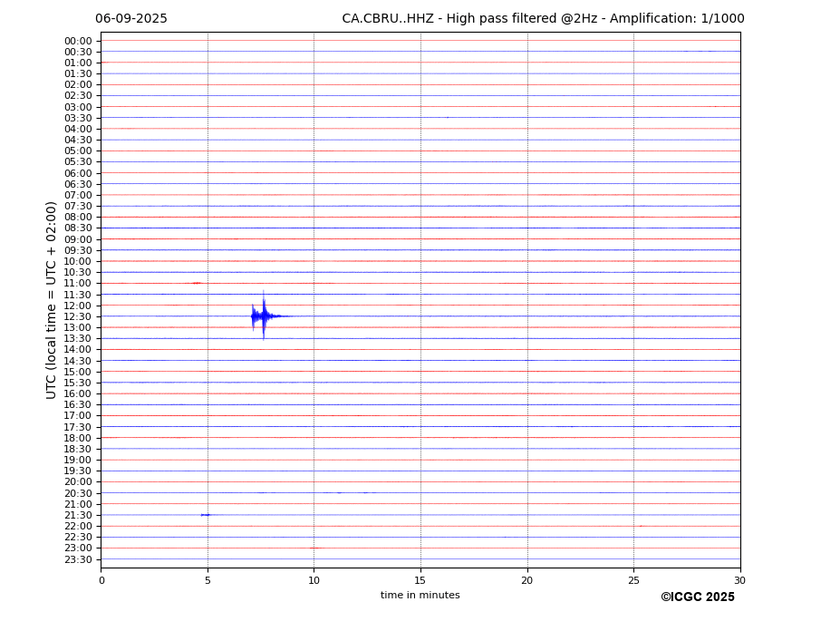Click the x-axis tick label 25
840x631 pixels.
pyautogui.click(x=633, y=580)
